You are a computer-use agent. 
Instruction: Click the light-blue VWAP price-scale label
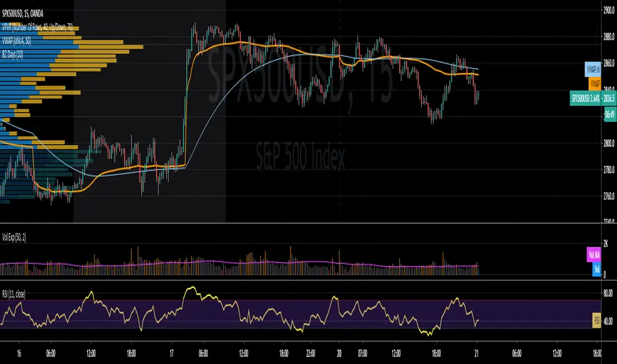pos(593,69)
